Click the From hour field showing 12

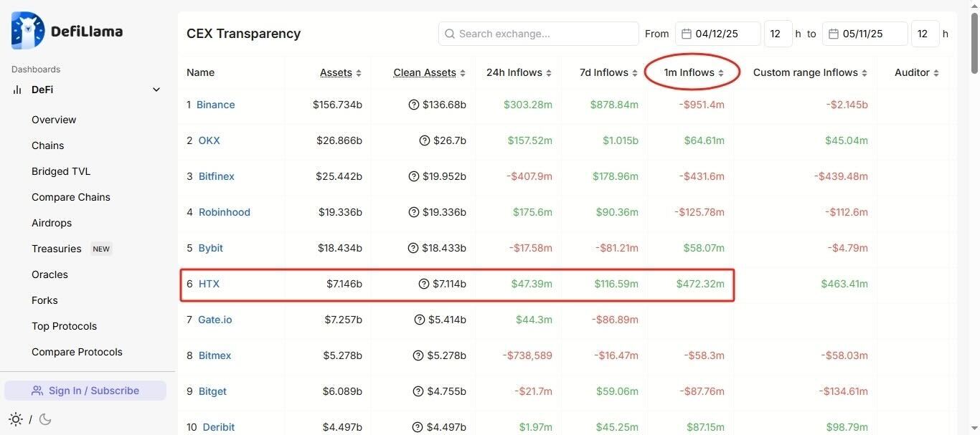point(778,34)
